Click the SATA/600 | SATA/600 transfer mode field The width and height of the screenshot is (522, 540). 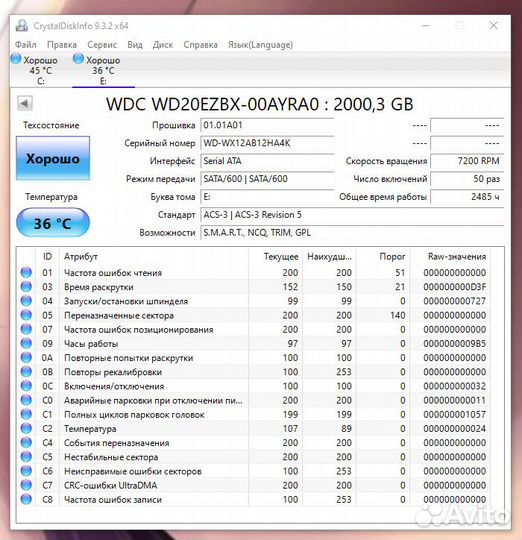coord(267,179)
